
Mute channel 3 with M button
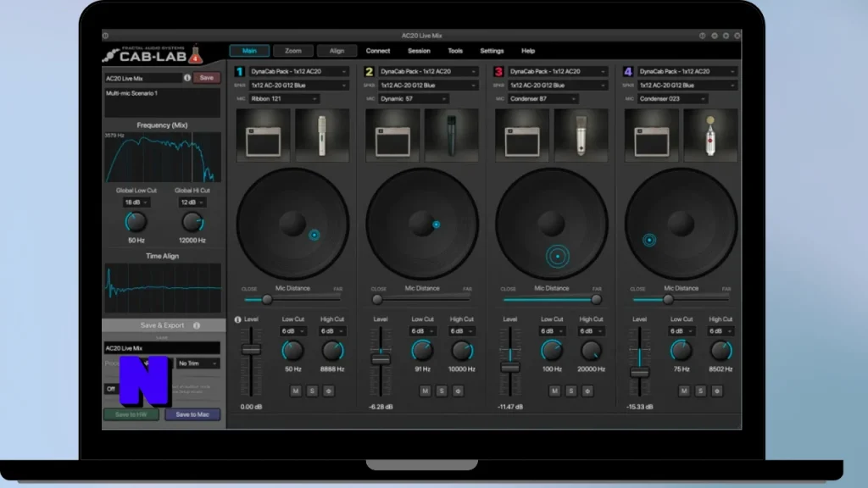[554, 391]
